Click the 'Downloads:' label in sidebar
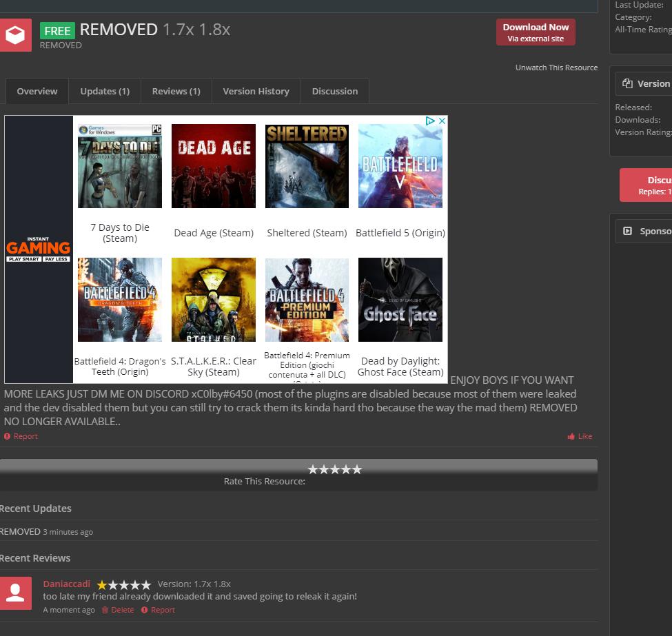The width and height of the screenshot is (672, 636). click(x=638, y=120)
